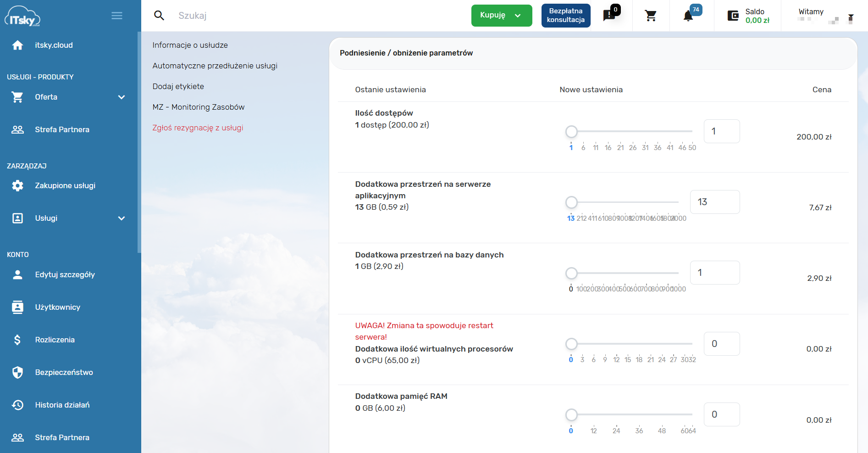Click the Usługi badge icon in sidebar
Screen dimensions: 868x453
click(17, 218)
